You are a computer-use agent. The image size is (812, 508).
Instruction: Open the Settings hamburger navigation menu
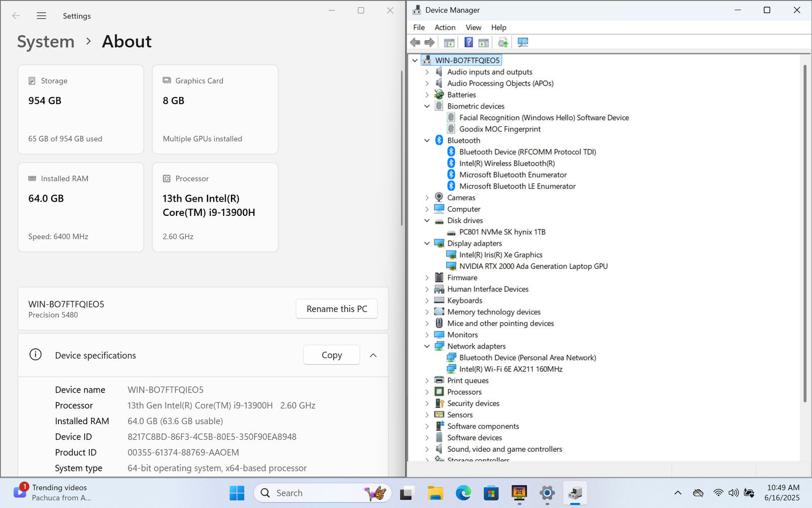pyautogui.click(x=42, y=16)
